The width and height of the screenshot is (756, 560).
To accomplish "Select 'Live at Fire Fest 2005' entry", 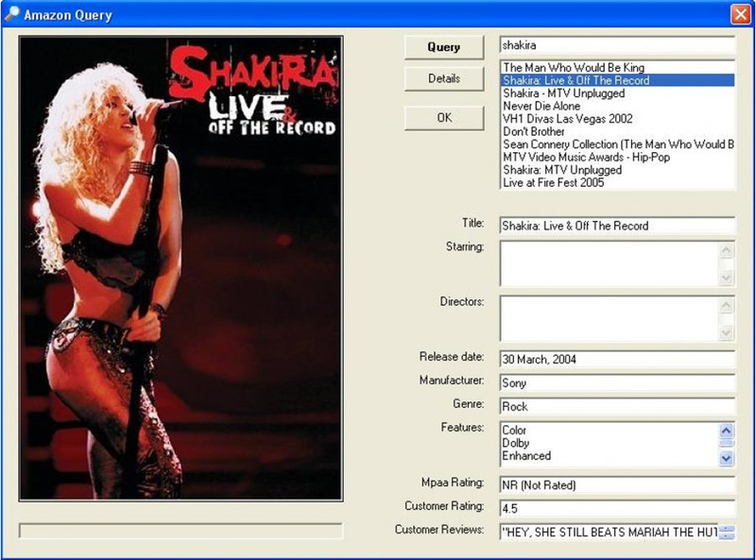I will click(554, 183).
